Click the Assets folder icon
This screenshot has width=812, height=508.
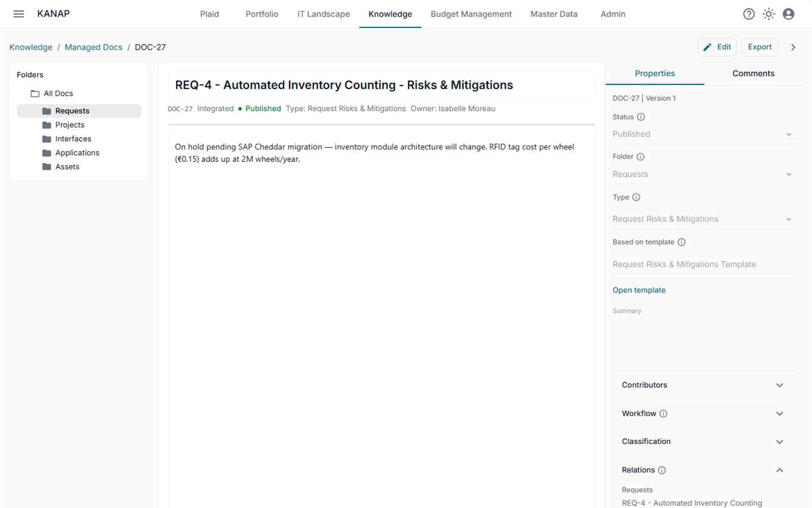[x=47, y=167]
